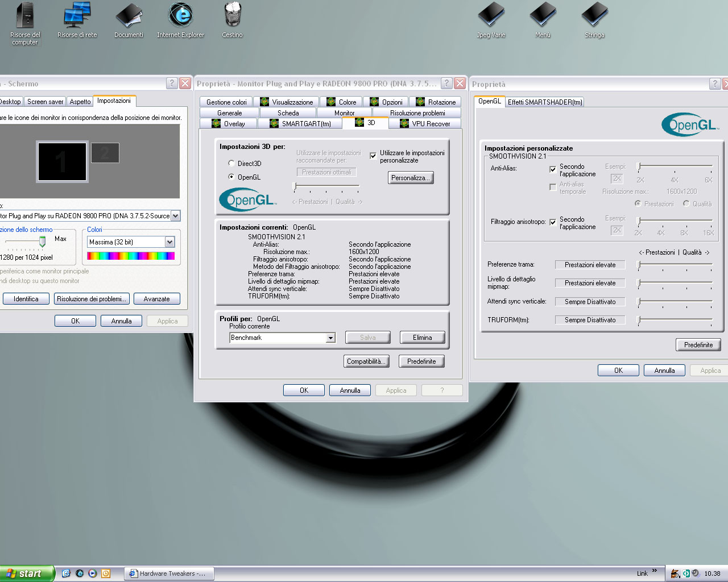This screenshot has height=582, width=728.
Task: Open the Risoluzione problemi tab
Action: click(x=417, y=113)
